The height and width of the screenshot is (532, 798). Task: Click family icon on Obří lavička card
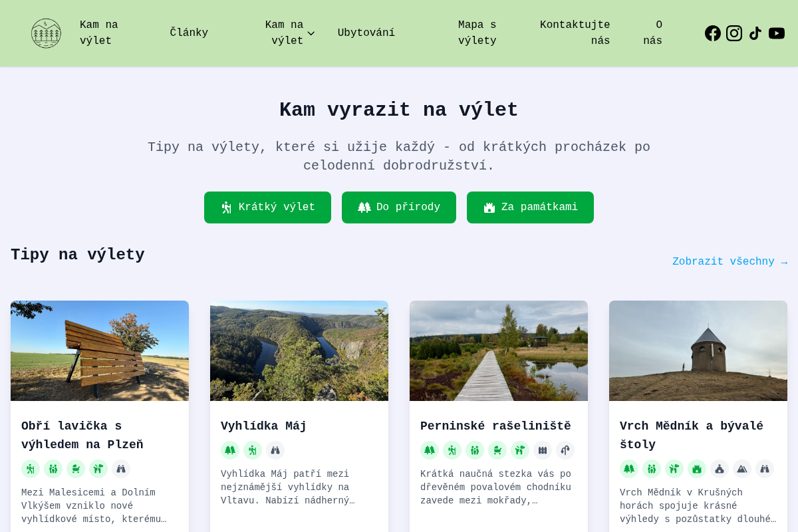click(53, 469)
